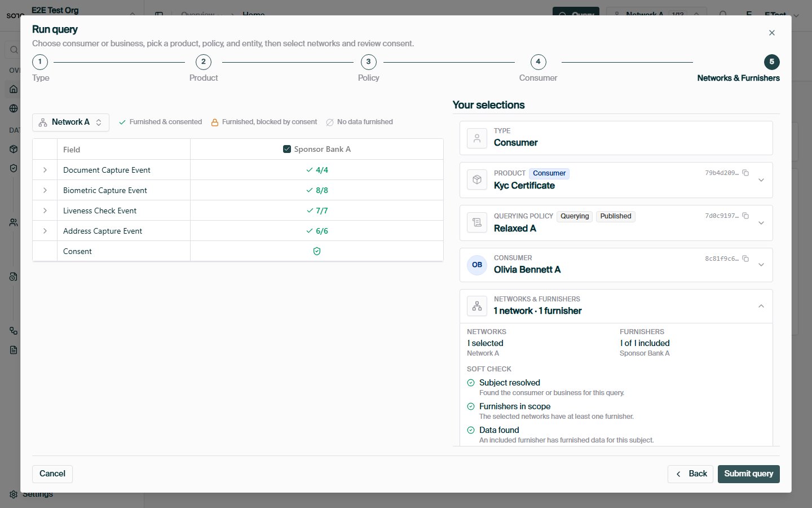Click the Furnished, blocked by consent lock icon
812x508 pixels.
point(215,122)
